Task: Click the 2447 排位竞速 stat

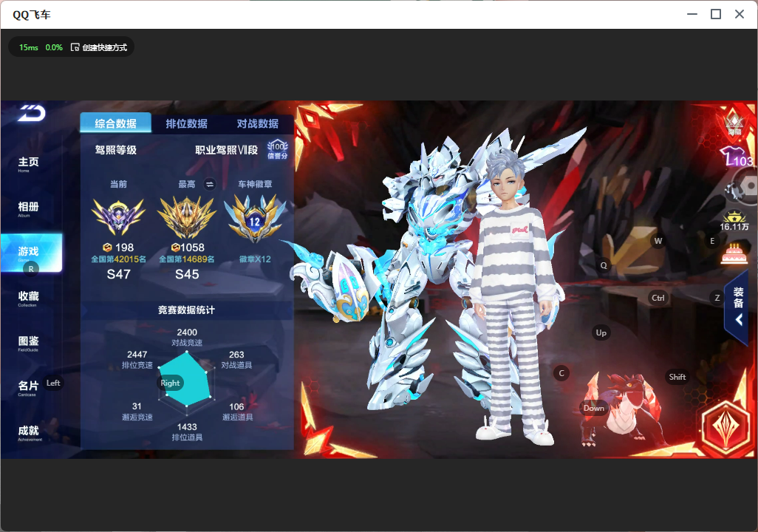Action: click(x=137, y=359)
